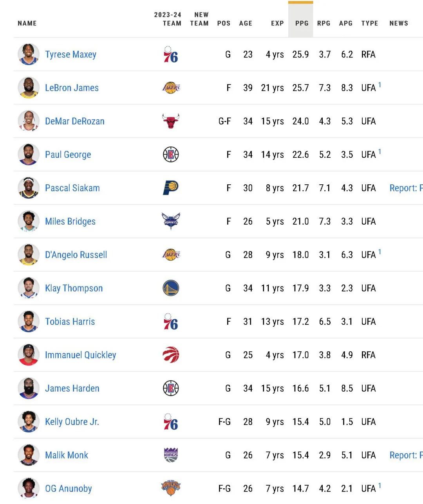The image size is (423, 504).
Task: Sort by the APG column header
Action: click(346, 23)
